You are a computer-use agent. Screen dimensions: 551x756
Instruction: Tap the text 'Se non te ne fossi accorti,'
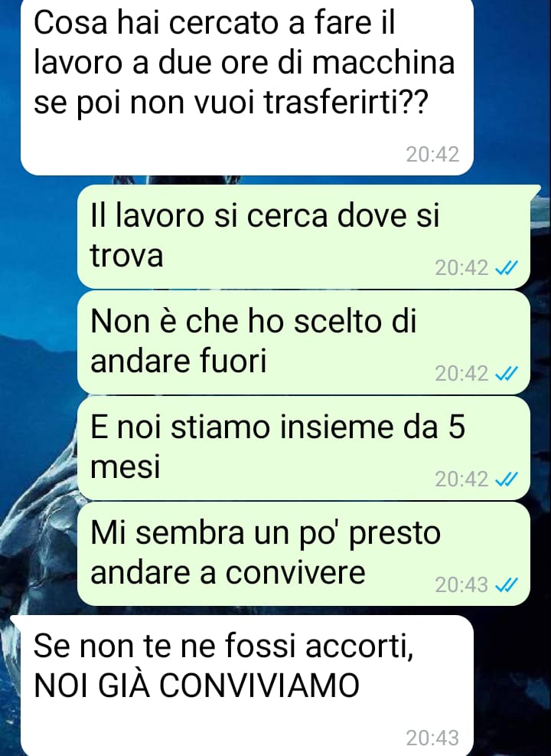click(223, 646)
